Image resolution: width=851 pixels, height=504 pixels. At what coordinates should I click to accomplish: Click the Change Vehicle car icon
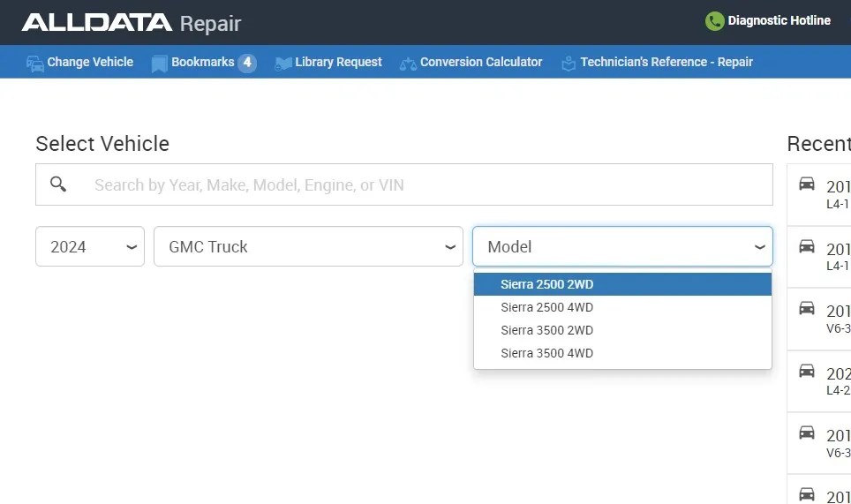pyautogui.click(x=35, y=64)
